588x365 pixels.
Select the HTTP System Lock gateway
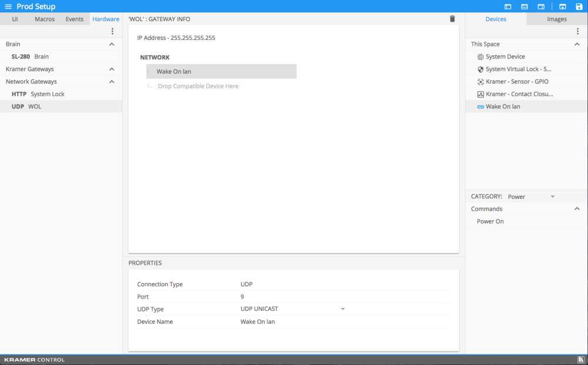pyautogui.click(x=61, y=94)
